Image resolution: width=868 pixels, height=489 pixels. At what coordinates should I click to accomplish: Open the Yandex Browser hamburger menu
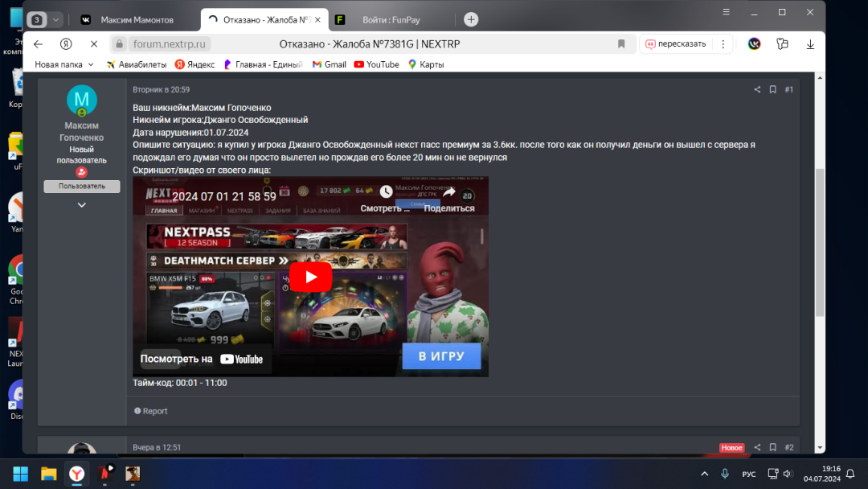click(x=727, y=12)
